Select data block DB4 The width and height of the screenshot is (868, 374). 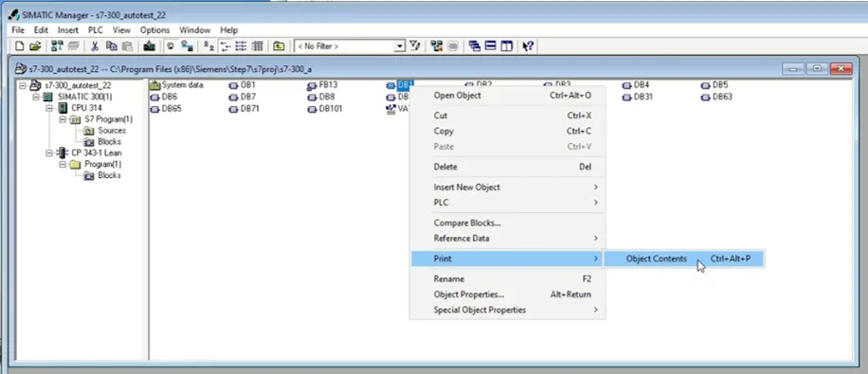636,85
